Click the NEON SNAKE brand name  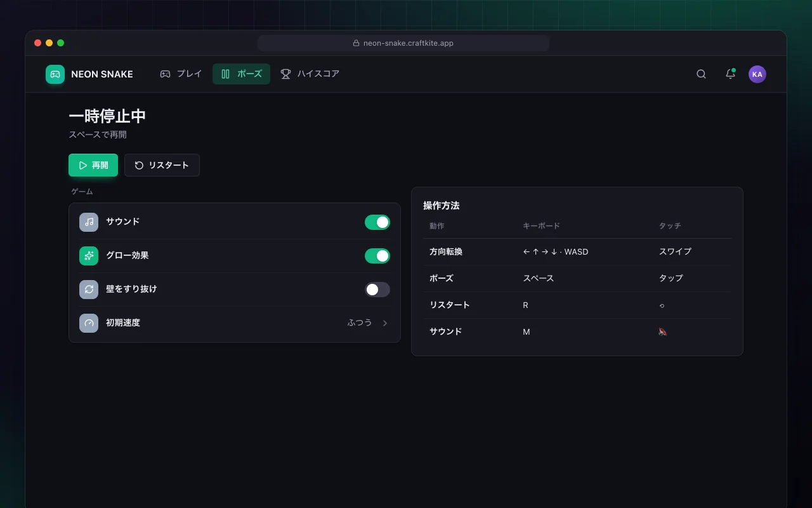102,74
